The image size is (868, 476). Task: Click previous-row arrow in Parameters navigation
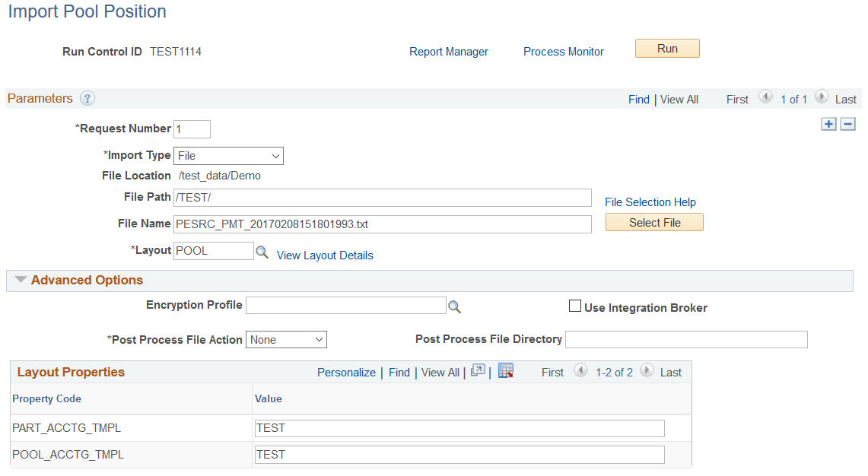[765, 97]
